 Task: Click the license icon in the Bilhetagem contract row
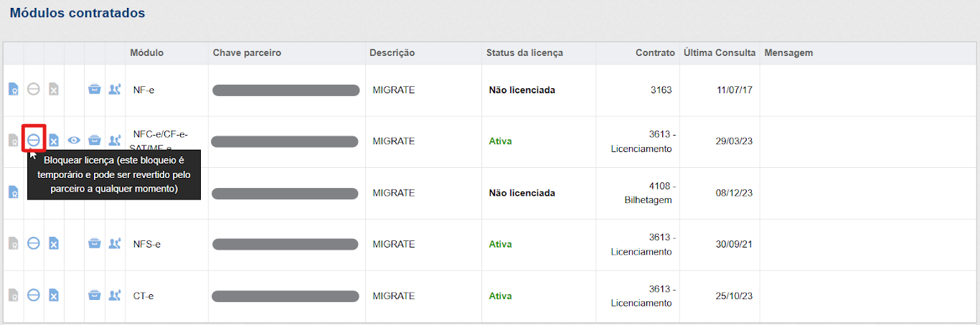(x=13, y=192)
